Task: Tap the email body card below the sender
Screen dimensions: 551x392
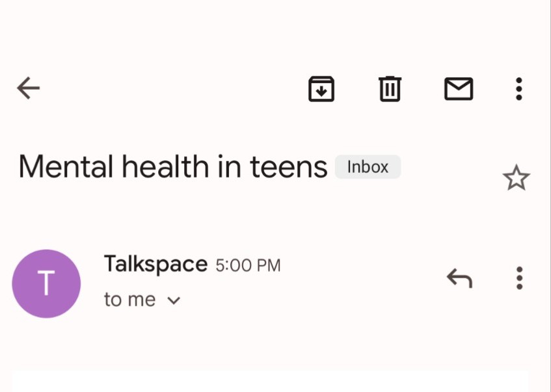Action: point(270,381)
